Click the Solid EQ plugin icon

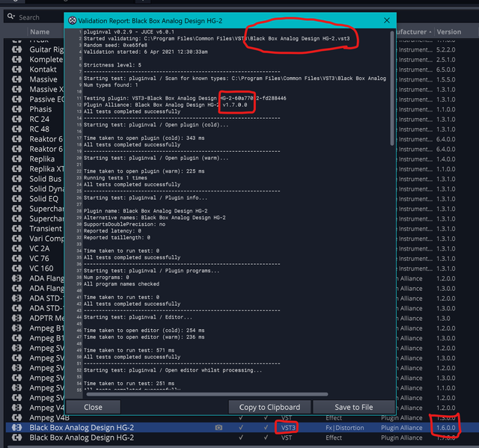coord(16,199)
